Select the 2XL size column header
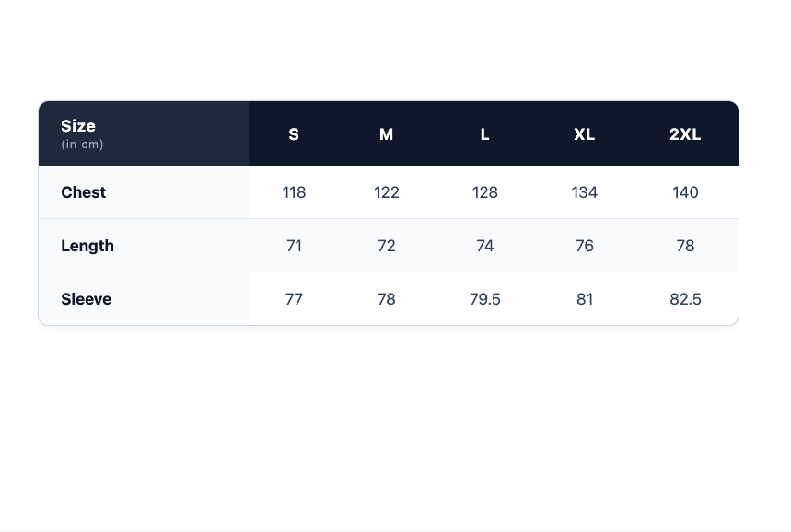Viewport: 791px width, 532px height. [x=685, y=134]
